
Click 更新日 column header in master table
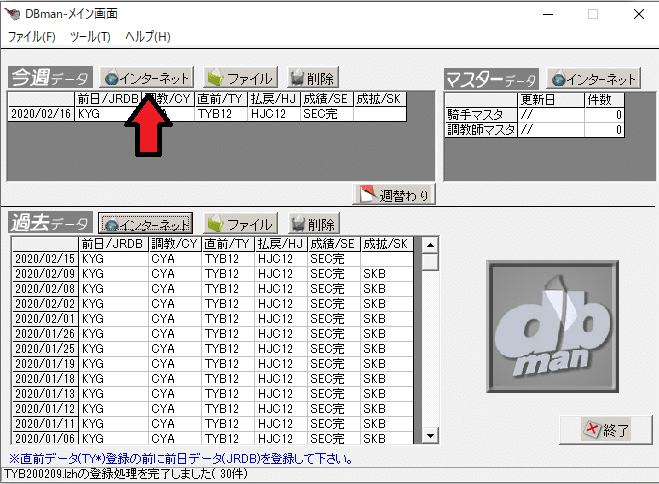(551, 100)
